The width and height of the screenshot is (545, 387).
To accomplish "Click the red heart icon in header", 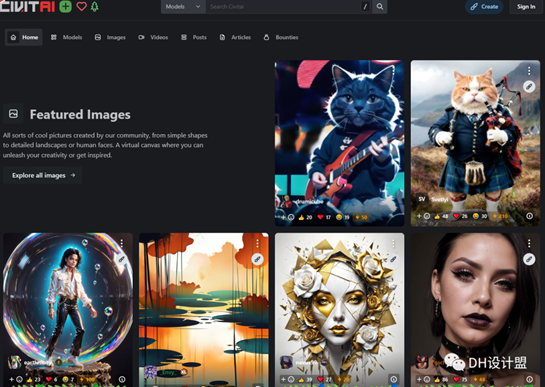I will pos(81,6).
